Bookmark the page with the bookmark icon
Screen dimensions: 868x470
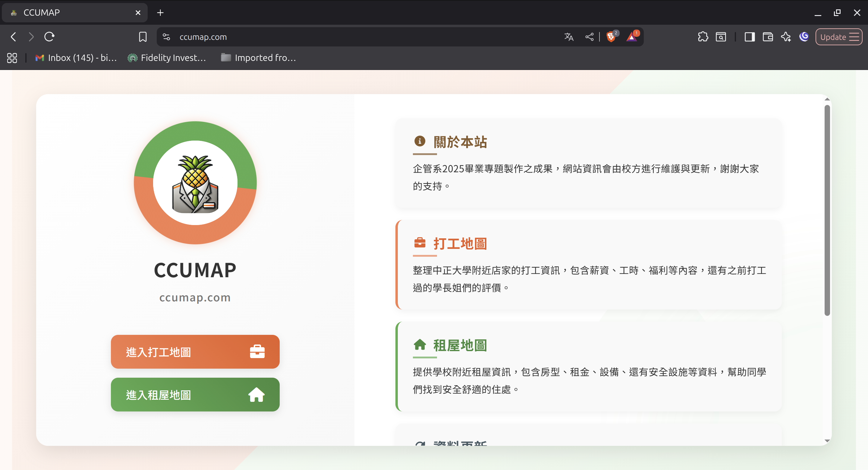143,37
